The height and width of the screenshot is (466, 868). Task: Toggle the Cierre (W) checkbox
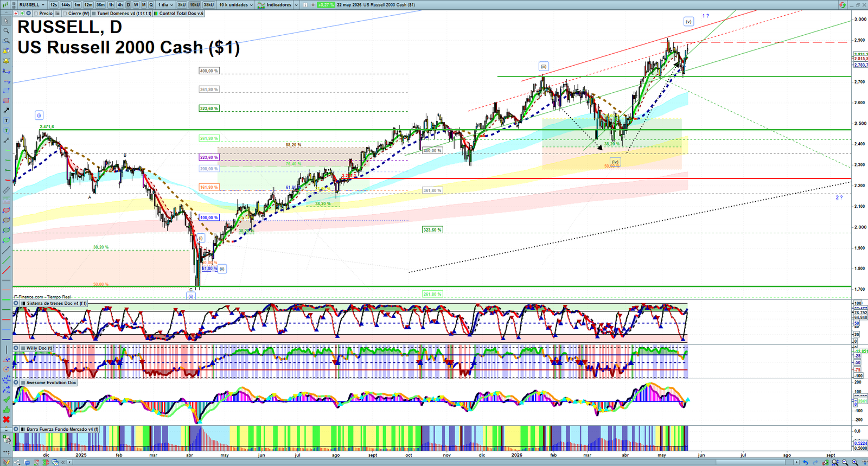(x=65, y=13)
